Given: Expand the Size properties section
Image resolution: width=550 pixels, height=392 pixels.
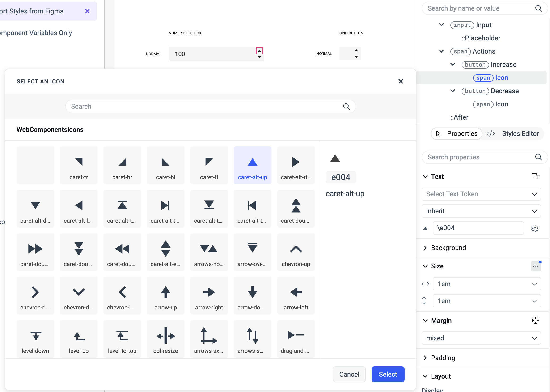Looking at the screenshot, I should coord(426,267).
